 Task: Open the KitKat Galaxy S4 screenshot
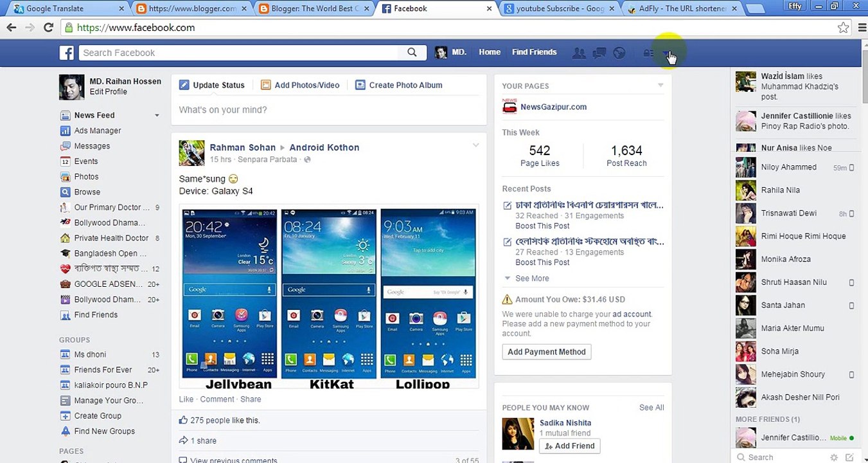(329, 293)
